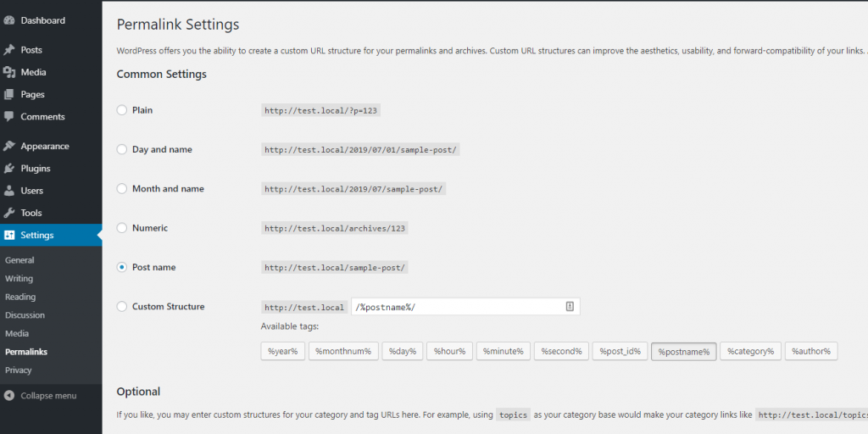Open the Appearance menu

coord(51,146)
